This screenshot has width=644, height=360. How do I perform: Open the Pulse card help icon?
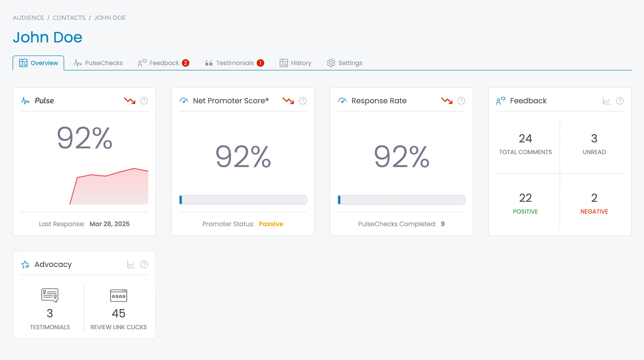pyautogui.click(x=144, y=101)
